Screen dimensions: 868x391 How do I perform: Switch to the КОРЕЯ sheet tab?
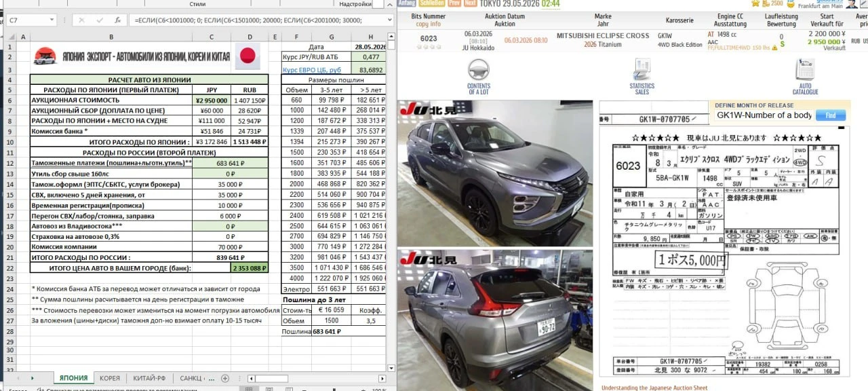109,378
